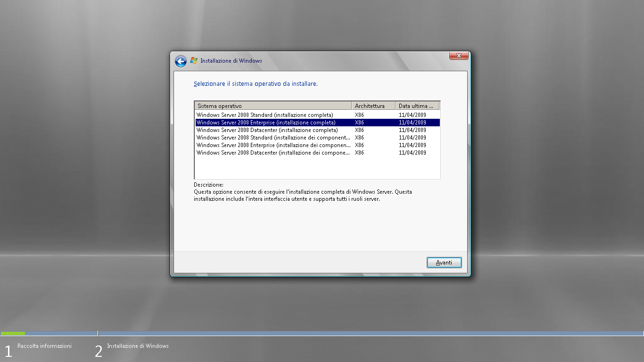The width and height of the screenshot is (644, 362).
Task: Select Windows Server 2008 Datacenter (installazione completa)
Action: pos(317,130)
